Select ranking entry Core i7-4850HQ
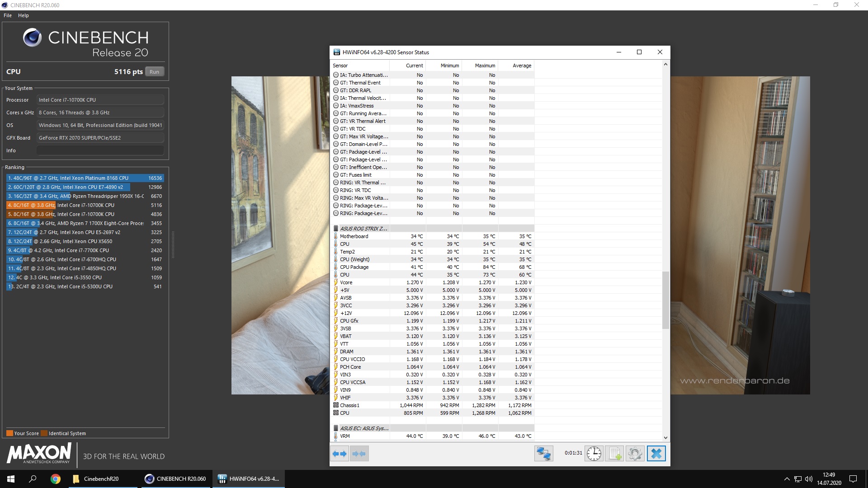This screenshot has height=488, width=868. point(85,268)
